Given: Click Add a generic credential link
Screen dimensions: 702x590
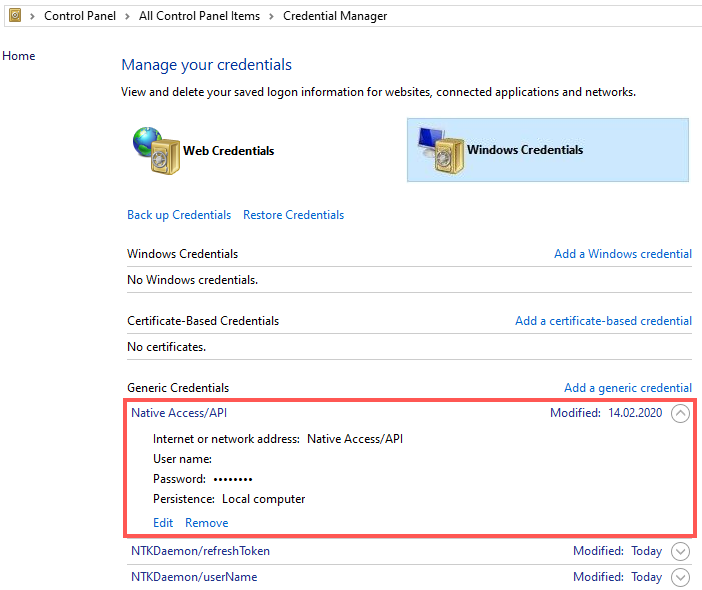Looking at the screenshot, I should click(x=628, y=388).
